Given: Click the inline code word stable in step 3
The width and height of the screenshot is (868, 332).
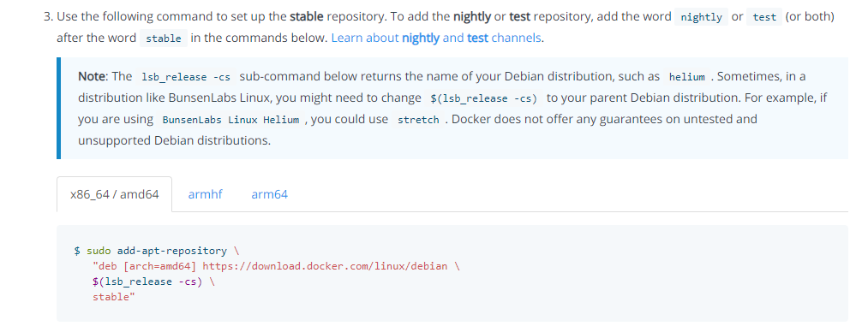Looking at the screenshot, I should pos(164,39).
